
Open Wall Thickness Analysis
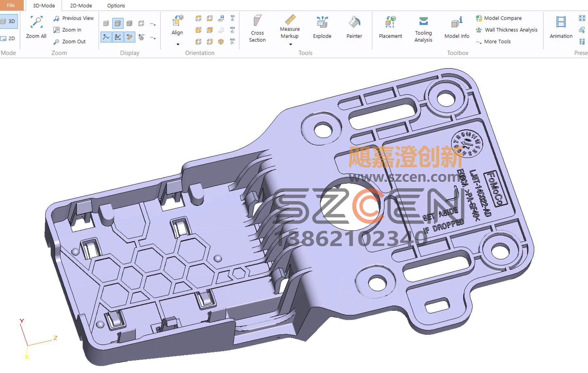[507, 30]
